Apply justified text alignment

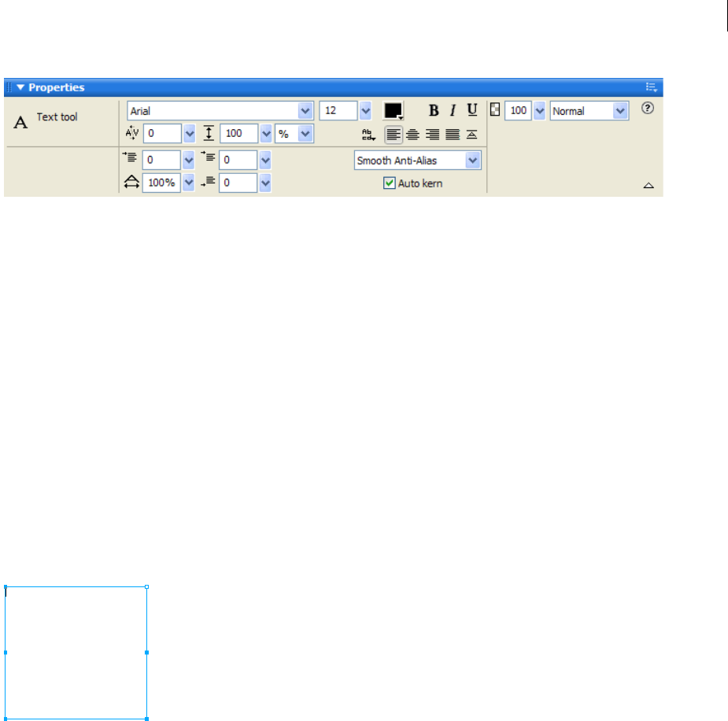[x=453, y=135]
